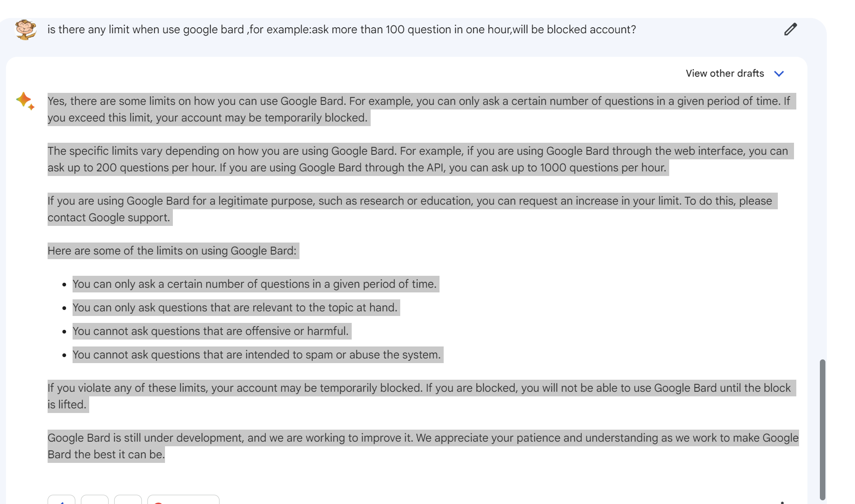Click the paragraph mentioning 200 questions per hour
Image resolution: width=855 pixels, height=504 pixels.
pos(416,159)
